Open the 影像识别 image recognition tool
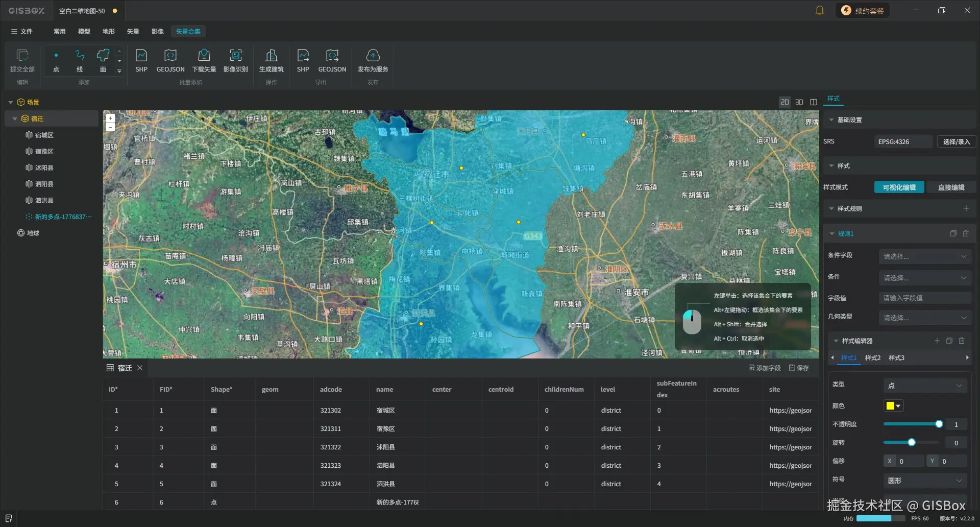Screen dimensions: 980x527 pos(235,60)
